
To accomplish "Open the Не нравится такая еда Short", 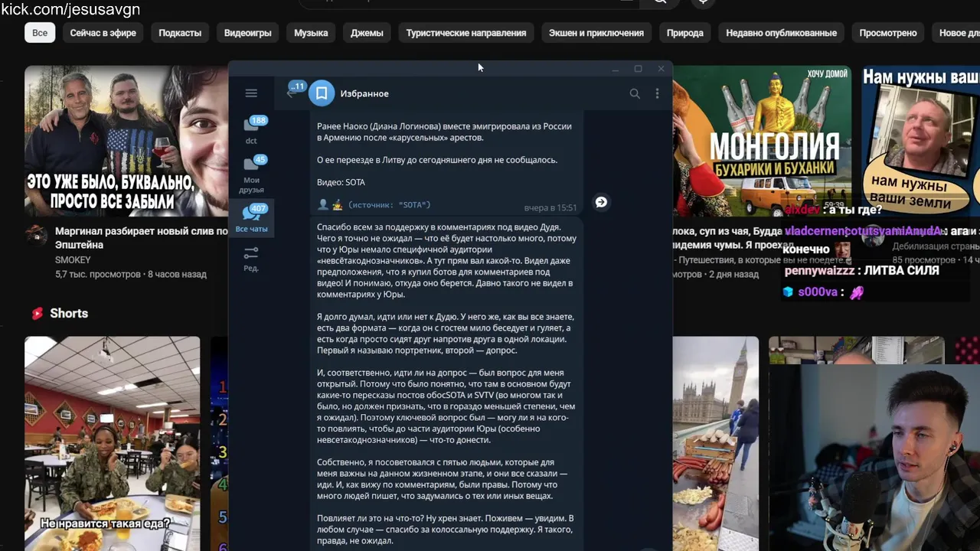I will click(112, 444).
